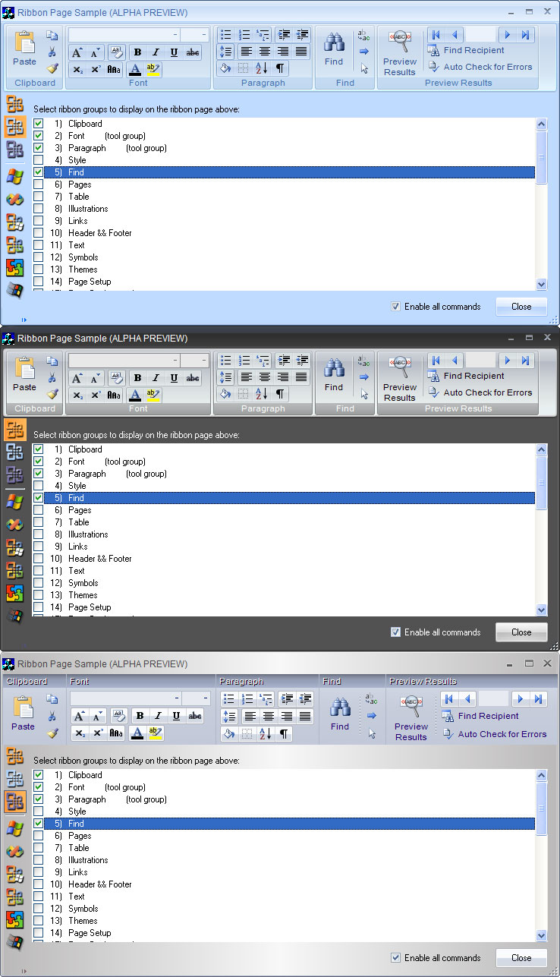560x977 pixels.
Task: Center-align text in the dark window ribbon
Action: tap(265, 377)
